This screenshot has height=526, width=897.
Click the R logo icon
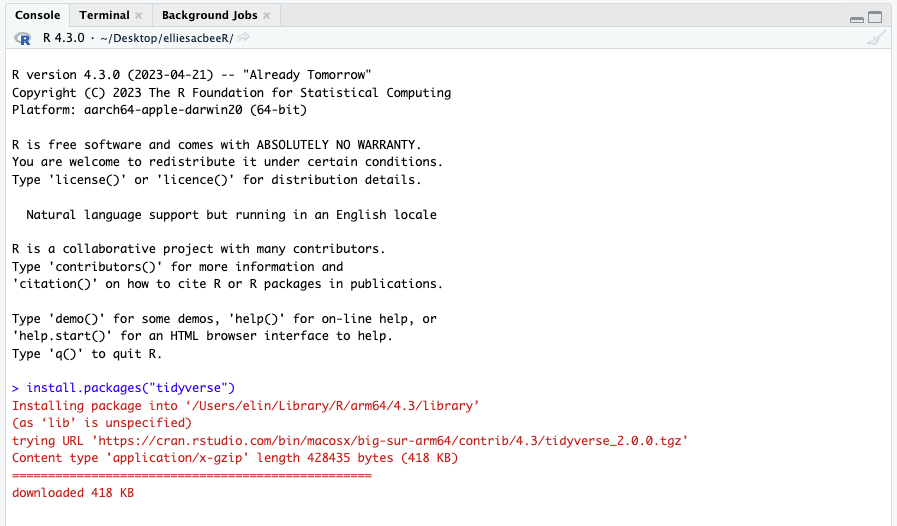(22, 38)
